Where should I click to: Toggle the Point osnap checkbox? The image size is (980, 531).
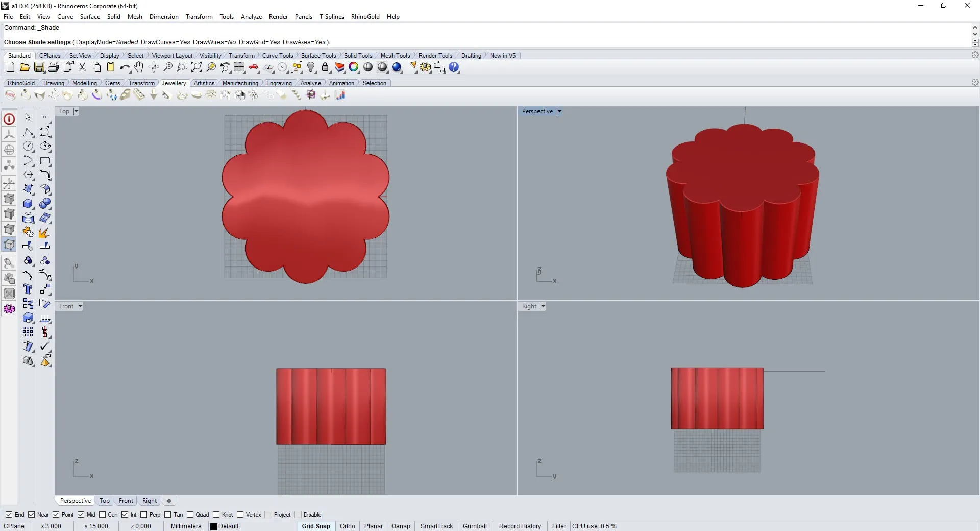(x=56, y=515)
